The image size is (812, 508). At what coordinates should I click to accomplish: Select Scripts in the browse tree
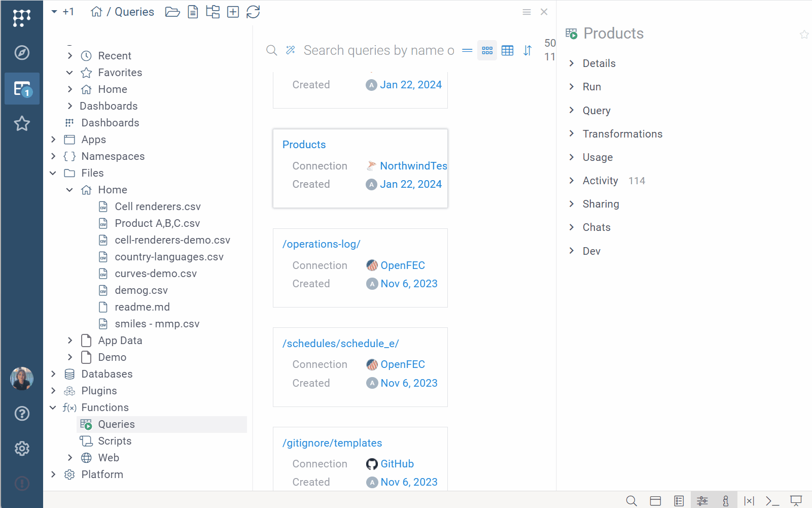(x=115, y=441)
